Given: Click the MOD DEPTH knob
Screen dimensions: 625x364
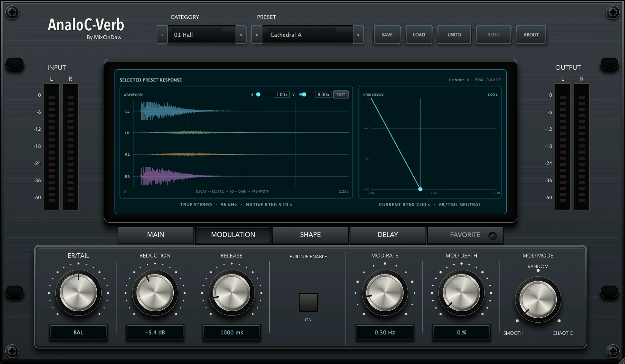Looking at the screenshot, I should (462, 293).
